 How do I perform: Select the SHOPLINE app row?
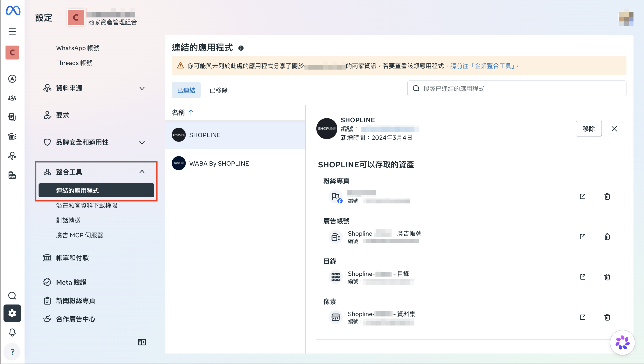tap(235, 135)
